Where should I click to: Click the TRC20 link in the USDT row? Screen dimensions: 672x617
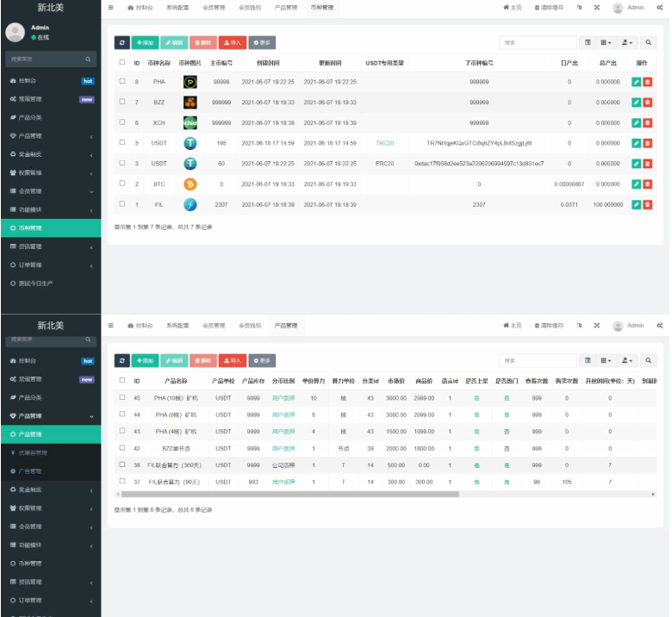coord(384,143)
